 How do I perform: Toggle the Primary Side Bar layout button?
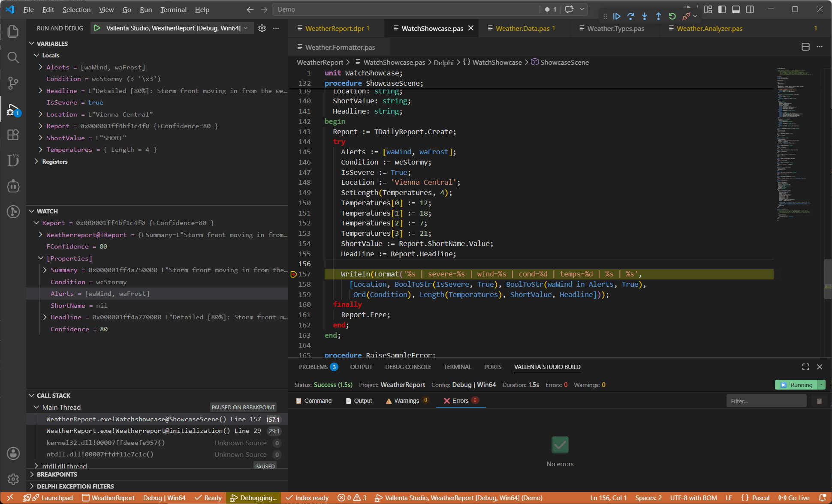point(722,9)
